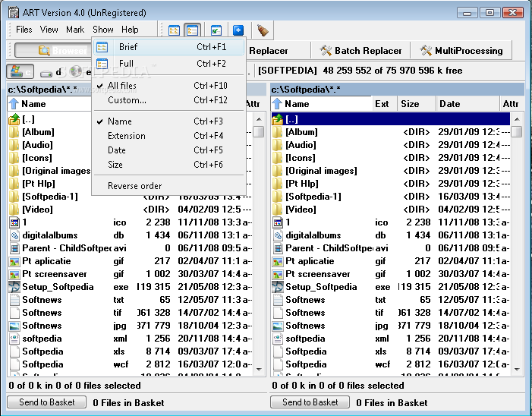Click left panel Send to Basket button
Image resolution: width=532 pixels, height=416 pixels.
point(46,402)
